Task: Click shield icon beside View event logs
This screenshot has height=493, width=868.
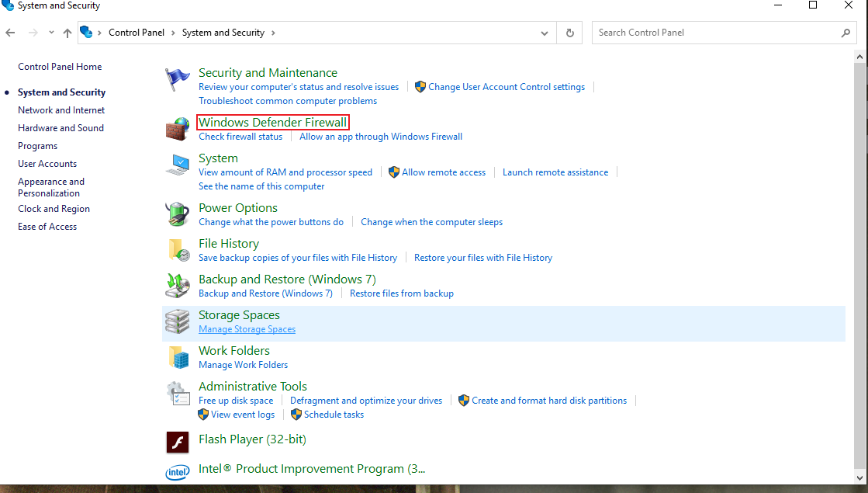Action: [x=203, y=415]
